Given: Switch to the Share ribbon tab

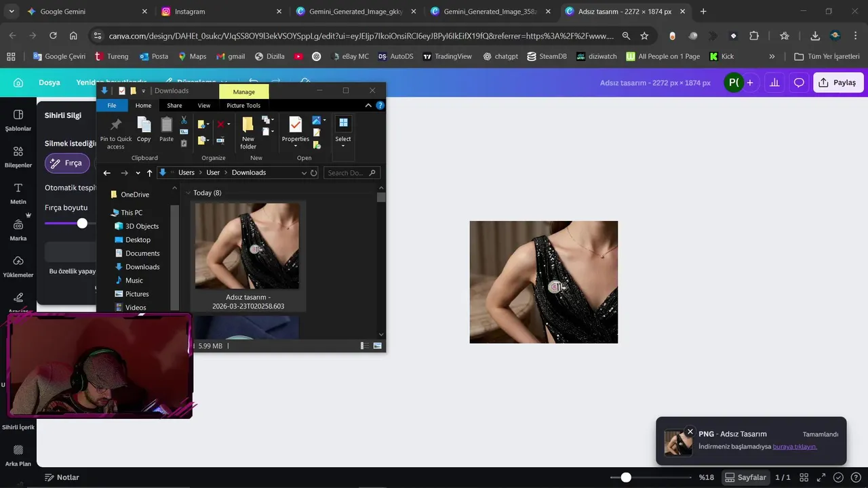Looking at the screenshot, I should [x=174, y=105].
